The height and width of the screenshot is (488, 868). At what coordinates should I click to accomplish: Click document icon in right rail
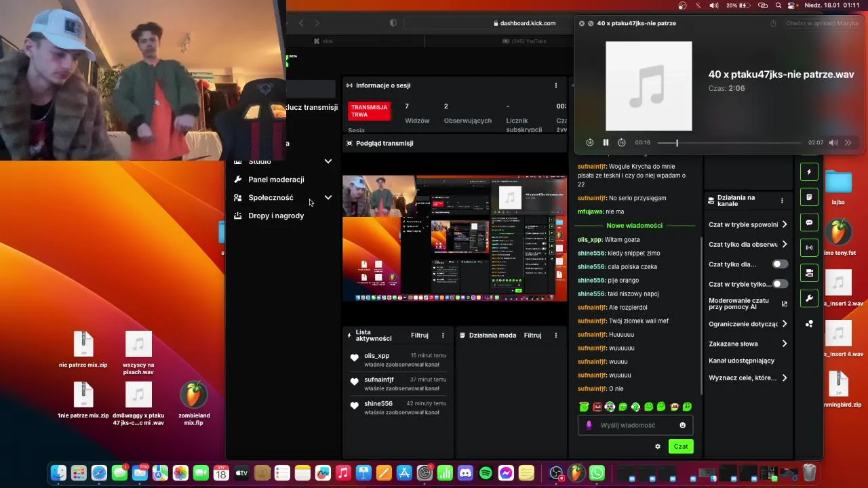(x=809, y=197)
